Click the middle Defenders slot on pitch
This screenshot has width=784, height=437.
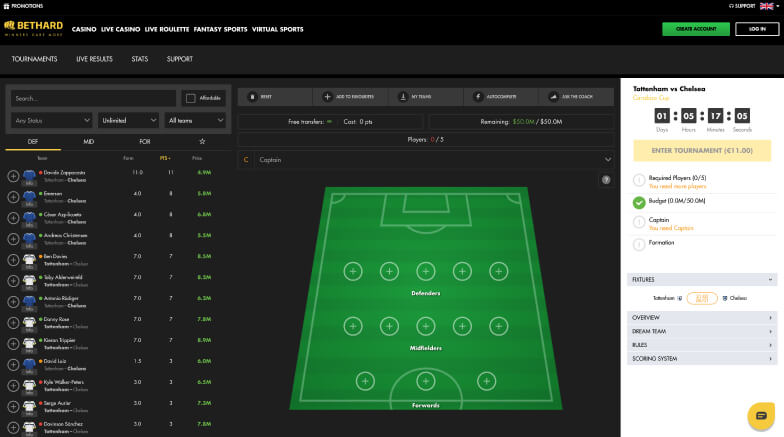(426, 272)
